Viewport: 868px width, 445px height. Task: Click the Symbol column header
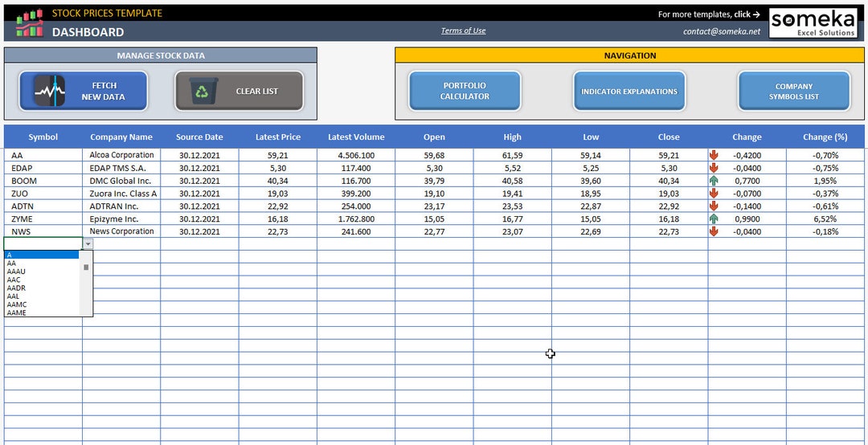pos(43,137)
